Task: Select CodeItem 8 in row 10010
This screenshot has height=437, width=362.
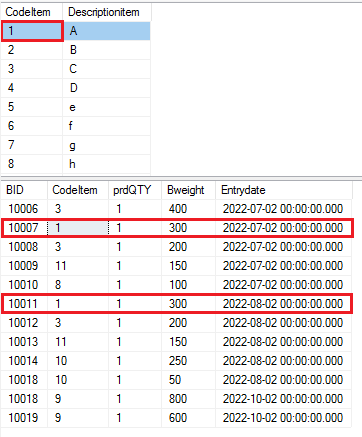Action: pyautogui.click(x=78, y=285)
